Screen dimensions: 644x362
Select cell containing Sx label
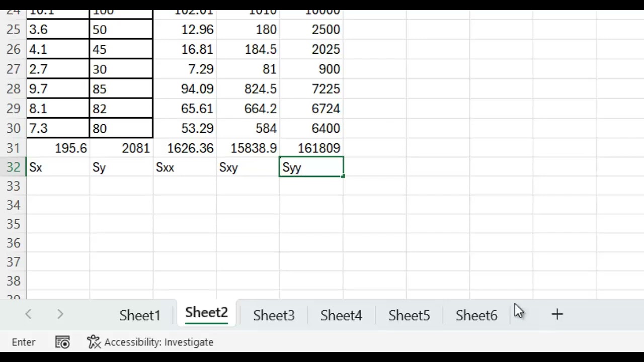tap(58, 167)
